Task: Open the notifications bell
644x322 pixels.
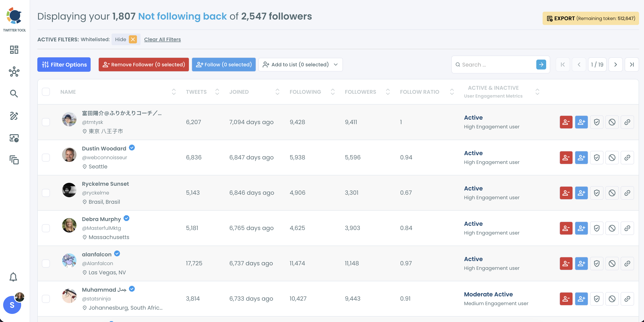Action: coord(13,277)
